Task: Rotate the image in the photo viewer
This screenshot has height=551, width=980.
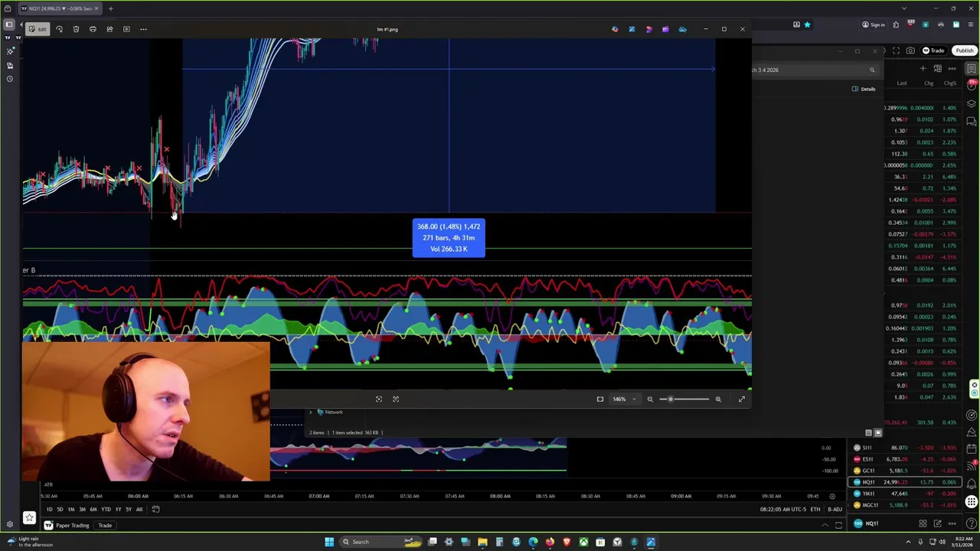Action: 59,29
